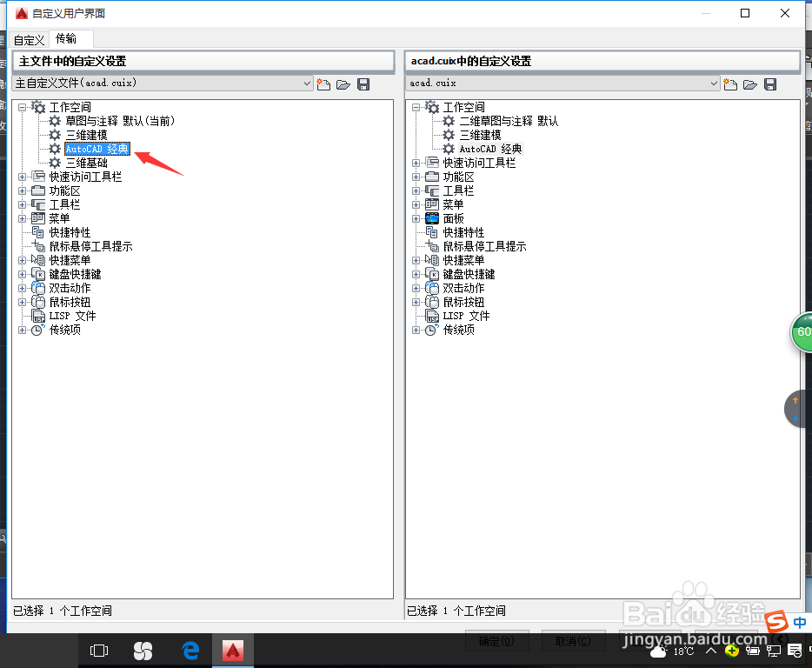Expand the right 键盘快捷键 node
The width and height of the screenshot is (812, 668).
pyautogui.click(x=416, y=275)
